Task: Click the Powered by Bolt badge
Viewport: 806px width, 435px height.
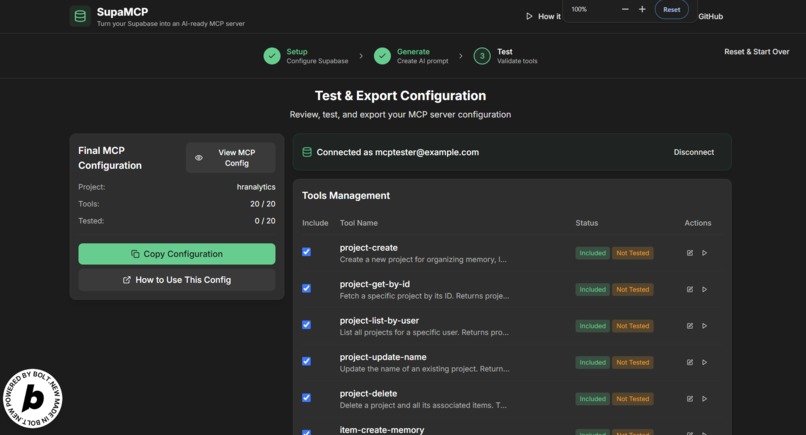Action: (x=32, y=398)
